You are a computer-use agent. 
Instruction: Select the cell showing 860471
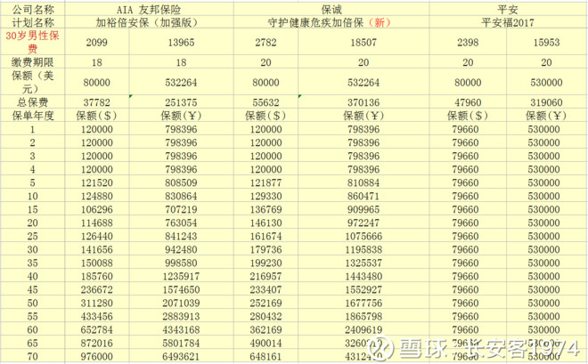(x=363, y=196)
